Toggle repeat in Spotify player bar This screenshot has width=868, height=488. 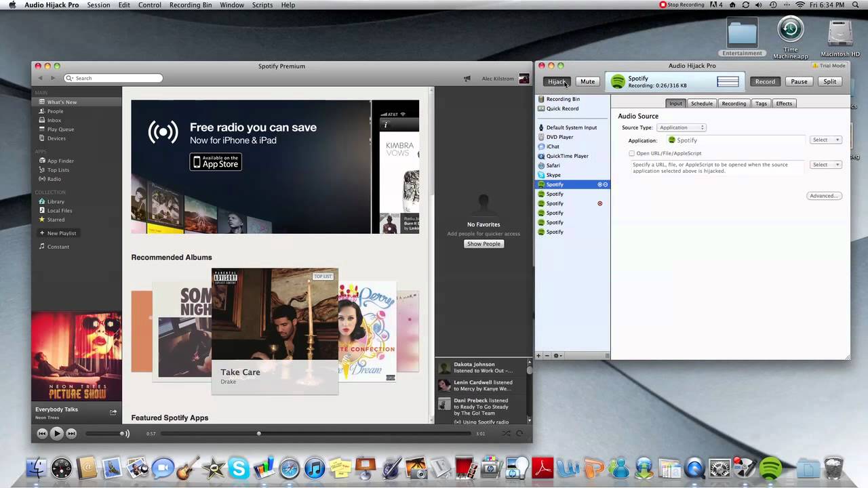tap(519, 433)
